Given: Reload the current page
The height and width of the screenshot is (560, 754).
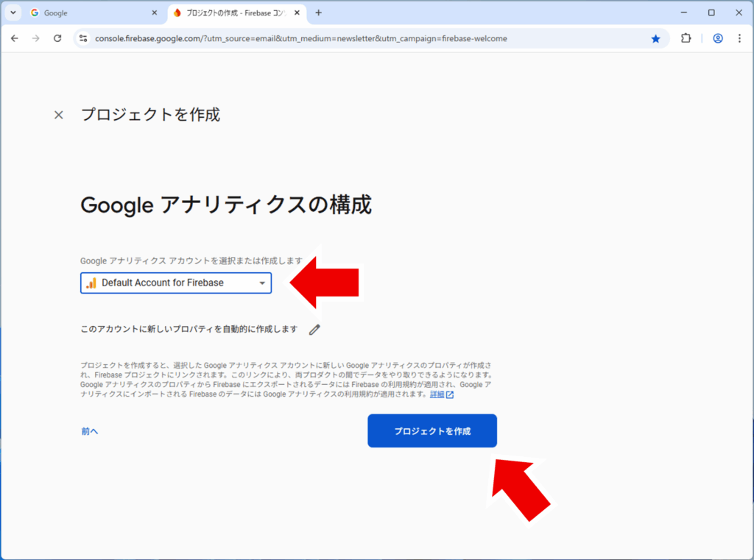Looking at the screenshot, I should coord(57,38).
